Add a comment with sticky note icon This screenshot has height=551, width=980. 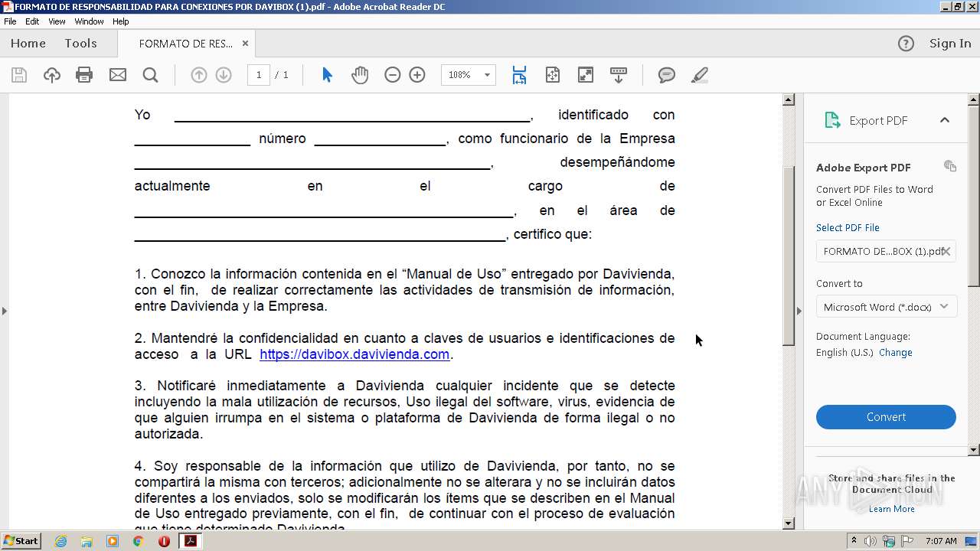(667, 75)
